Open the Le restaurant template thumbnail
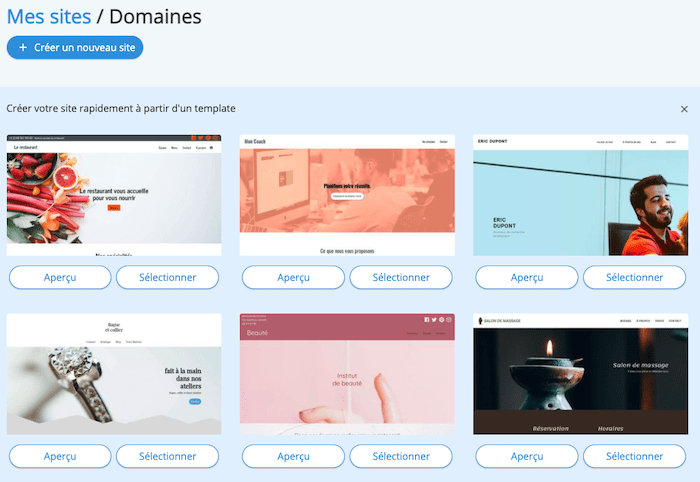This screenshot has width=700, height=482. tap(114, 195)
